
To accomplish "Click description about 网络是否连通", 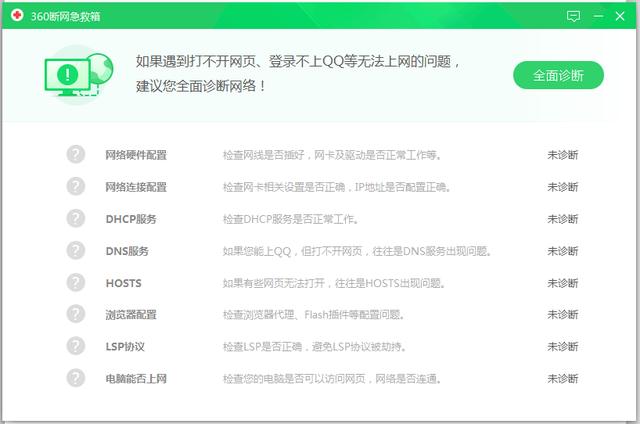I will [332, 379].
